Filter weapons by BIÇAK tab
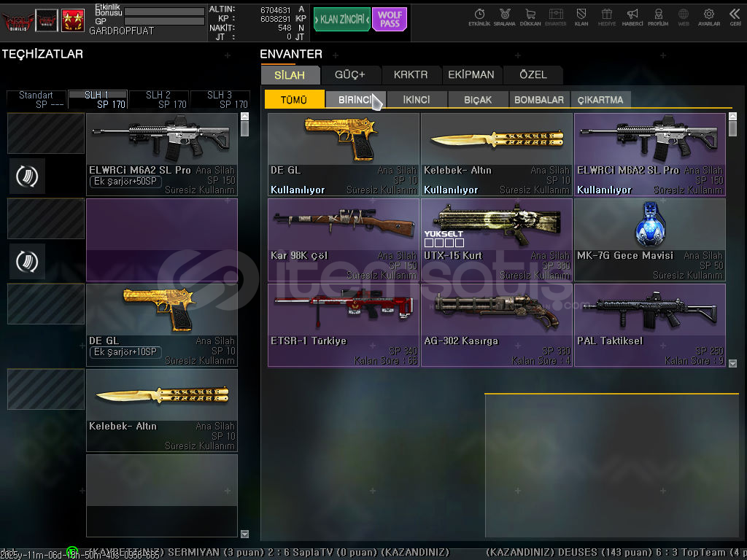 (x=478, y=100)
